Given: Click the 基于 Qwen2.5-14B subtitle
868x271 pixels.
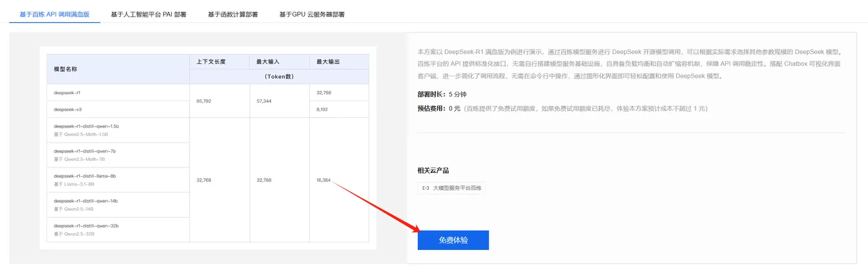Looking at the screenshot, I should pyautogui.click(x=74, y=209).
